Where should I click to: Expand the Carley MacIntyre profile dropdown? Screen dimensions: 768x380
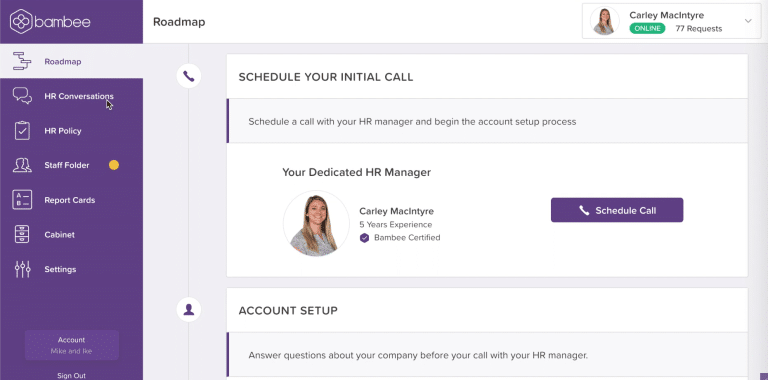tap(748, 21)
